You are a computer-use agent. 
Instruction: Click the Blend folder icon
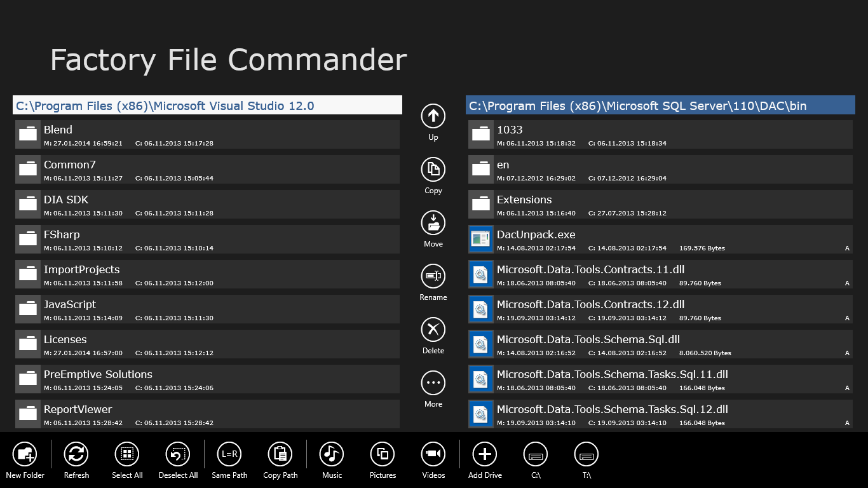coord(28,134)
